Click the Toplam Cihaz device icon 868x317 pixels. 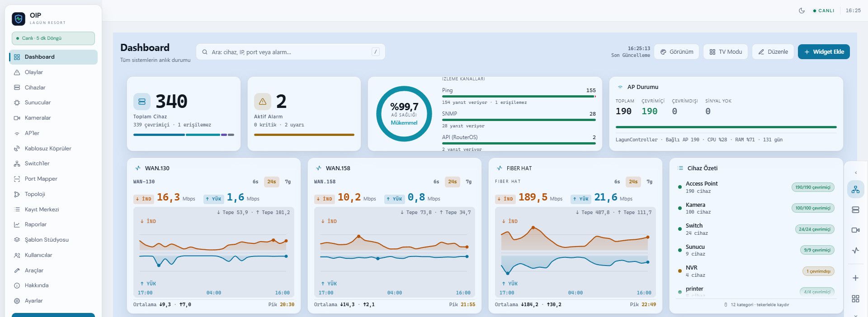click(142, 102)
